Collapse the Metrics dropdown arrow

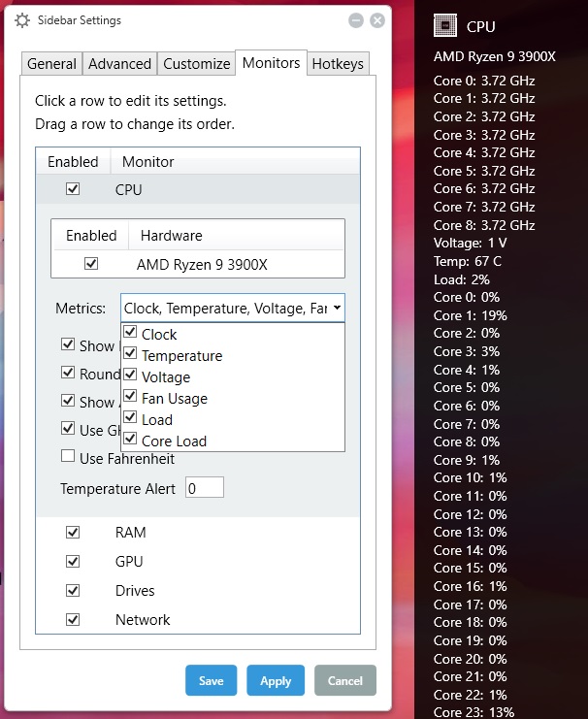(337, 308)
